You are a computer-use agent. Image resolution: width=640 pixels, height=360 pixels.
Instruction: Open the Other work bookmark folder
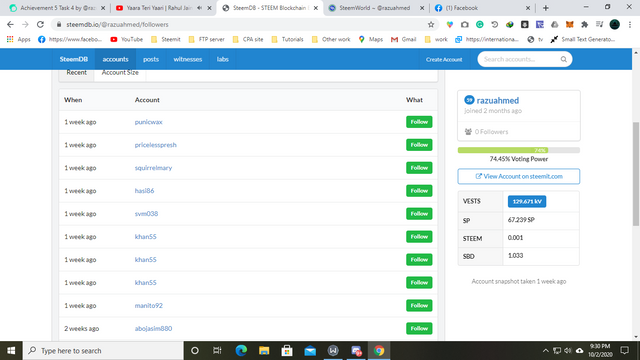click(331, 39)
